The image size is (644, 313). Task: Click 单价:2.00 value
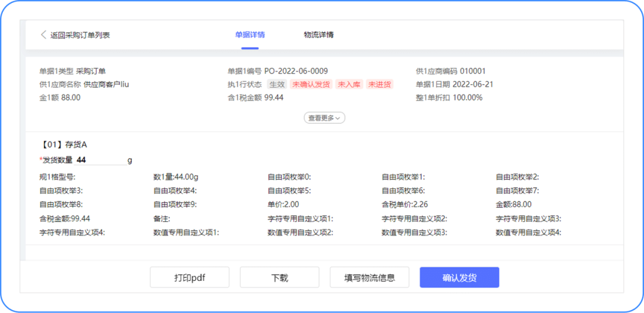point(283,204)
